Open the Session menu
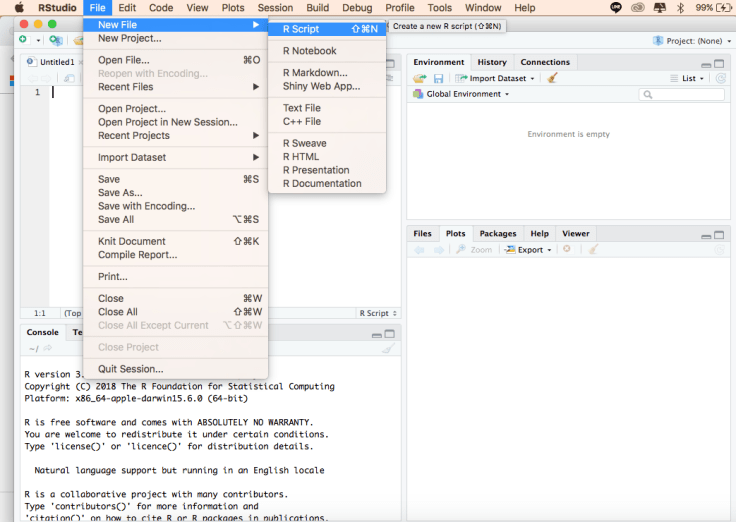The image size is (736, 522). (x=275, y=8)
